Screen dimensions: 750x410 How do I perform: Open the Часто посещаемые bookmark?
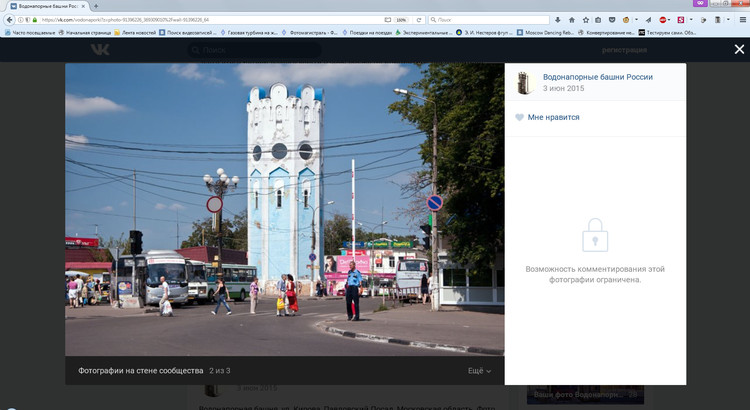click(x=30, y=33)
